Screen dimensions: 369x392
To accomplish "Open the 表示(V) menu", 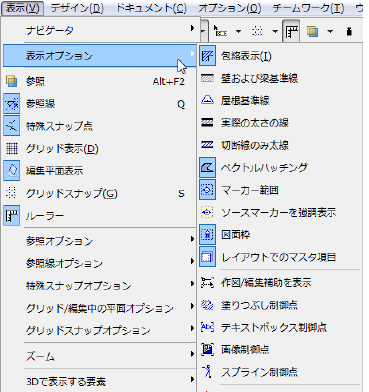I will [x=22, y=8].
